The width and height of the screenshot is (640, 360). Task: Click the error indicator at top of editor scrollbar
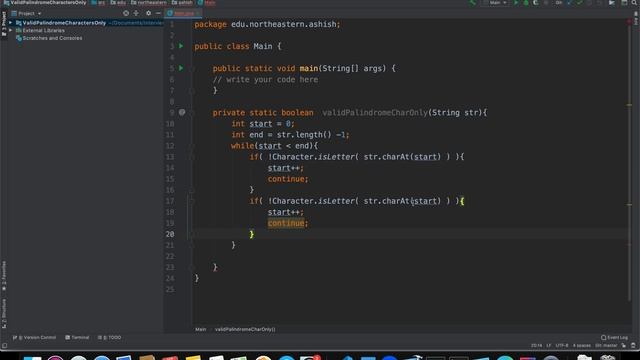[629, 21]
